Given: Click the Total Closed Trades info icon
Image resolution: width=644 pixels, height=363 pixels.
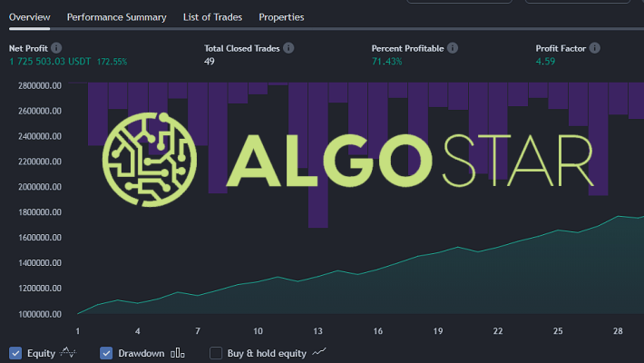Looking at the screenshot, I should tap(288, 48).
